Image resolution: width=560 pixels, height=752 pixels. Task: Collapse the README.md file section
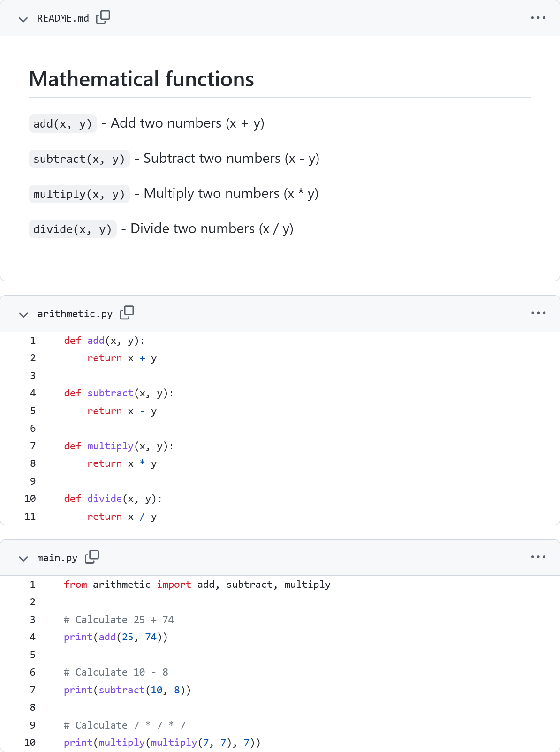click(23, 19)
